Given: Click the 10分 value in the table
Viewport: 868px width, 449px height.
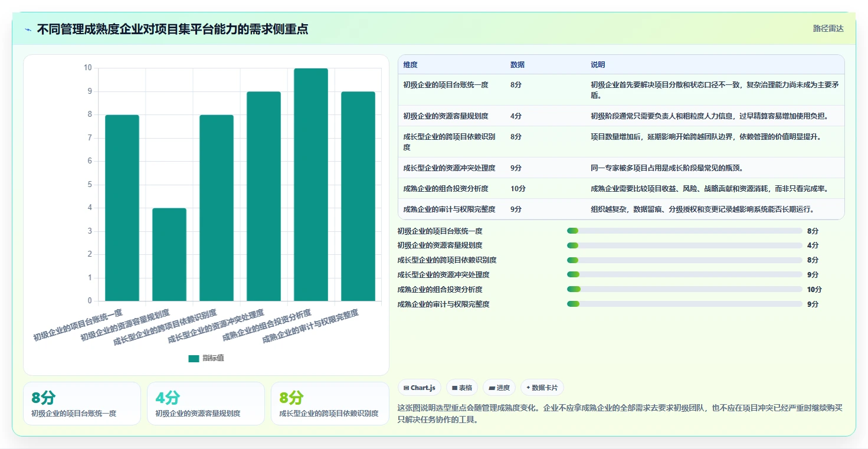Looking at the screenshot, I should click(x=518, y=188).
